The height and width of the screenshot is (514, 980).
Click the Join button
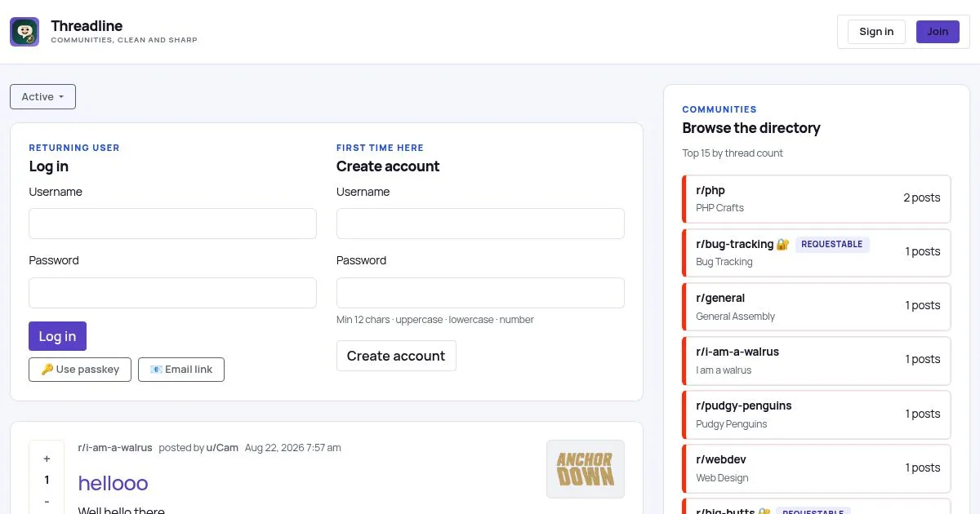pos(938,32)
